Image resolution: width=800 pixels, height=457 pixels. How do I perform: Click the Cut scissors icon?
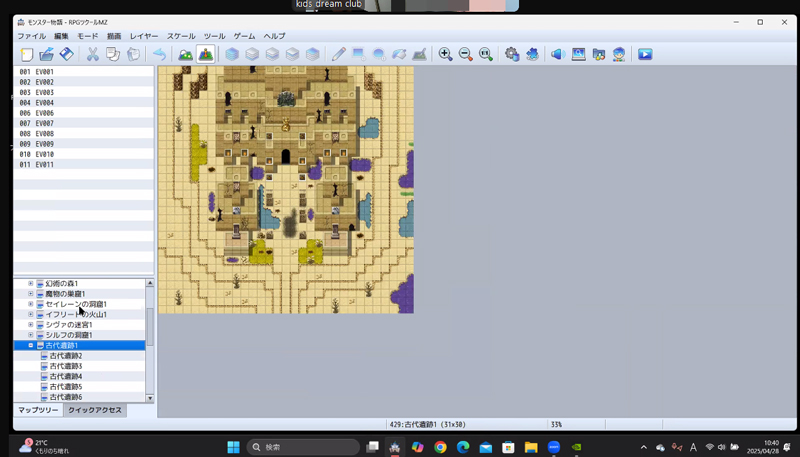[92, 54]
